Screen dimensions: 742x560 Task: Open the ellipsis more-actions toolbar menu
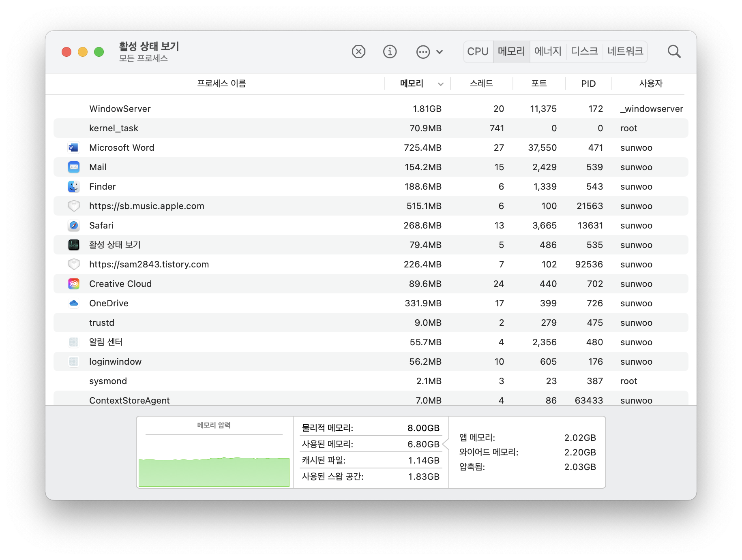(429, 52)
